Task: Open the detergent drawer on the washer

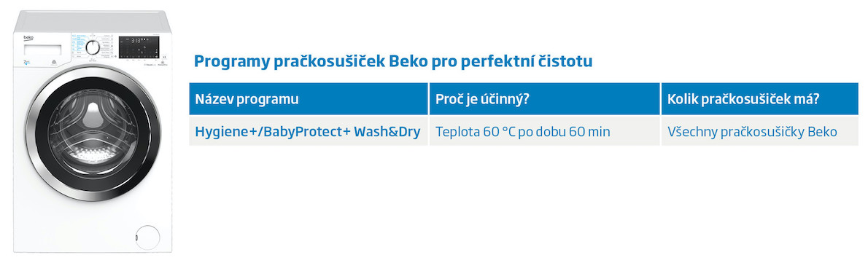Action: (x=42, y=50)
